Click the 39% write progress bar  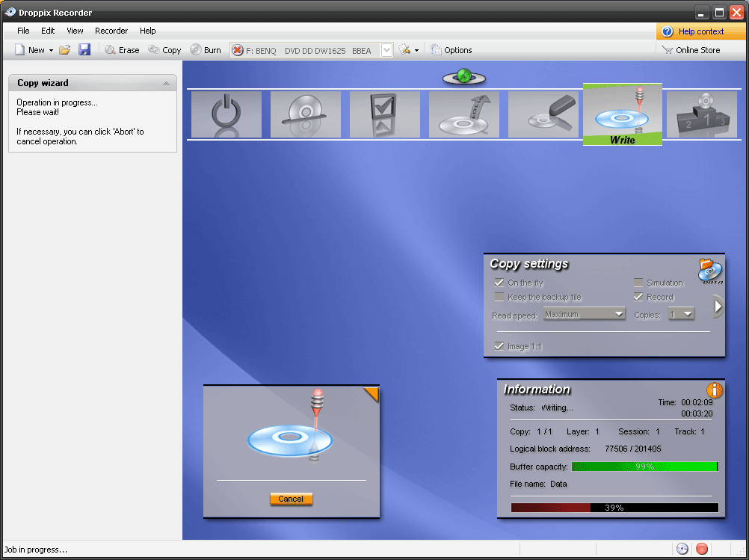(x=614, y=508)
